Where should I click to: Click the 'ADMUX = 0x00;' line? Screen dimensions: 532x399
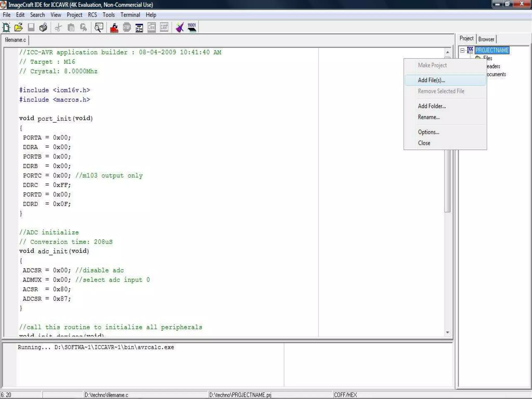click(47, 280)
